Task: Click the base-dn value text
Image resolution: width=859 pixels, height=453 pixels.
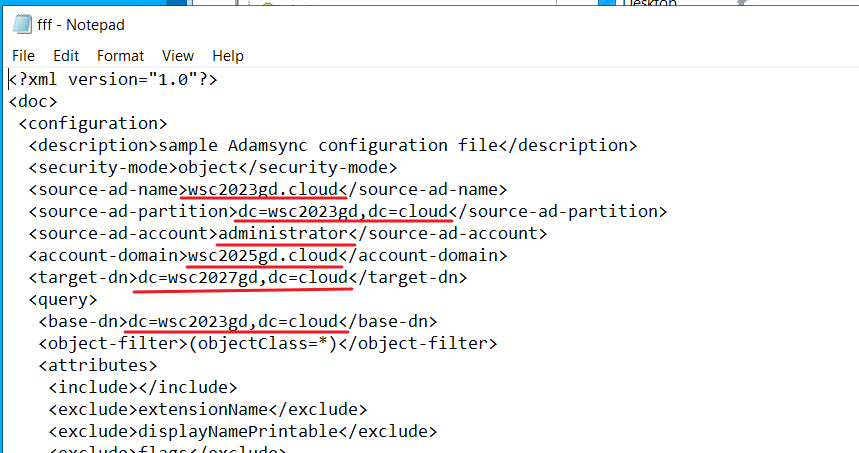Action: tap(233, 321)
